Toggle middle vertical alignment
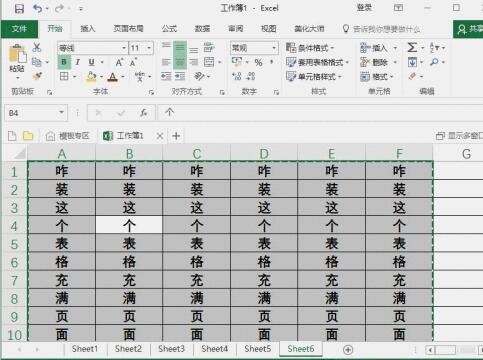 pyautogui.click(x=180, y=48)
